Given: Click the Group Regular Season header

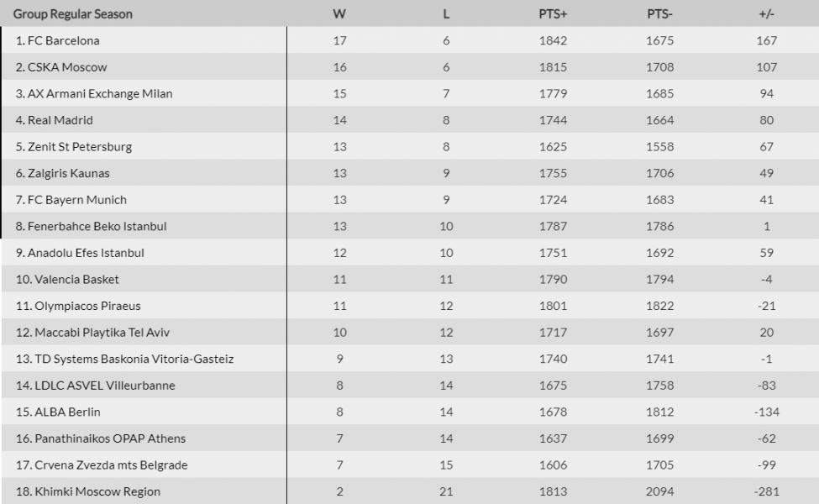Looking at the screenshot, I should [x=72, y=14].
